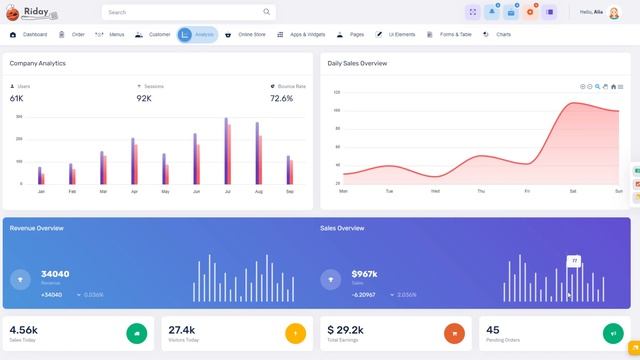
Task: Click the orange Total Earnings icon
Action: click(454, 333)
